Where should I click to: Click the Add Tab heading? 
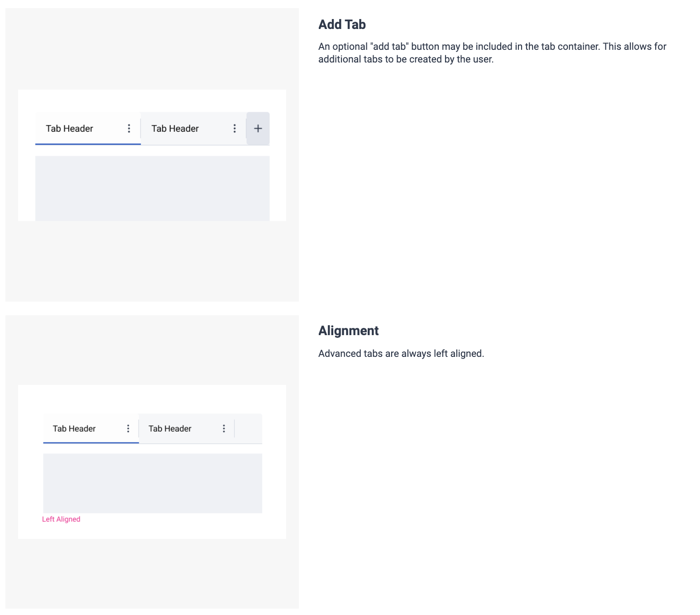342,24
